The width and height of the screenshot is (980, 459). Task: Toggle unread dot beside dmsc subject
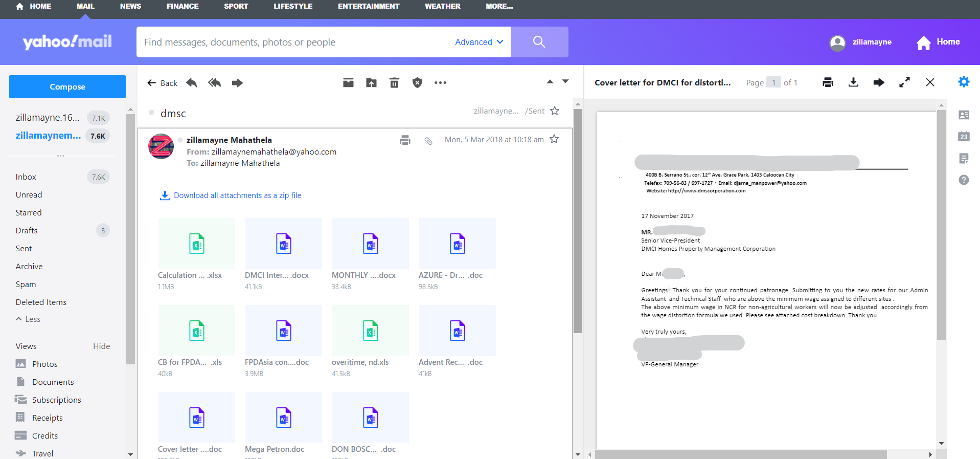(x=152, y=113)
